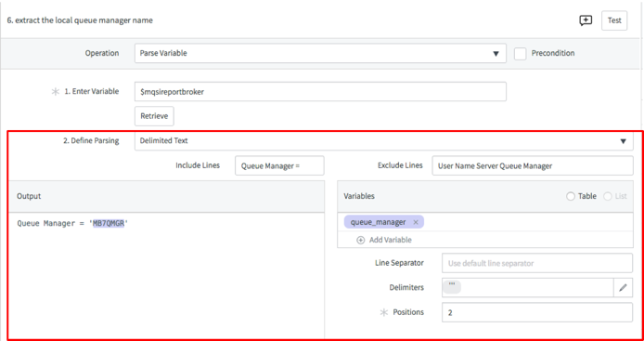Add a comment with the speech bubble icon

point(586,20)
